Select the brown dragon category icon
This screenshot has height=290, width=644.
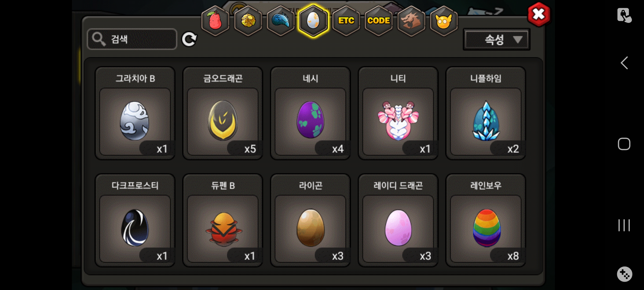(411, 20)
